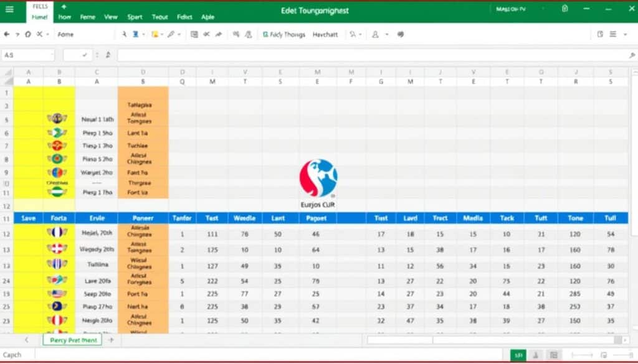Open the Fdict ribbon tab

click(x=184, y=17)
